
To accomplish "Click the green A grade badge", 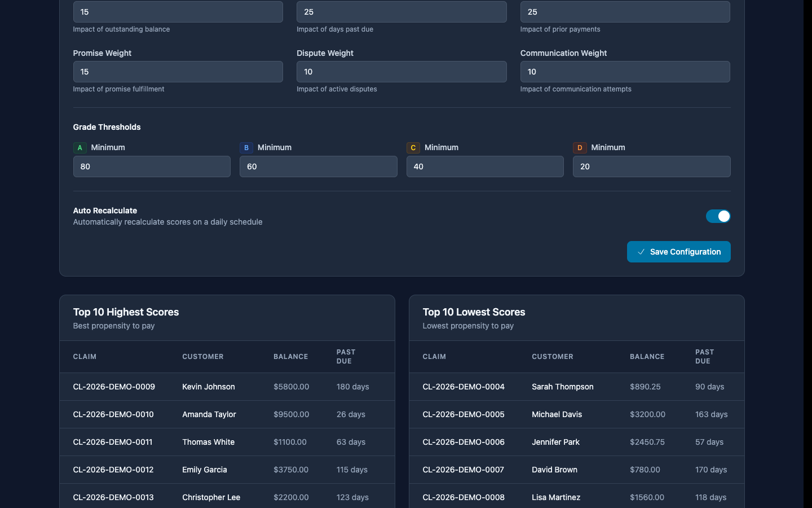I will point(80,148).
